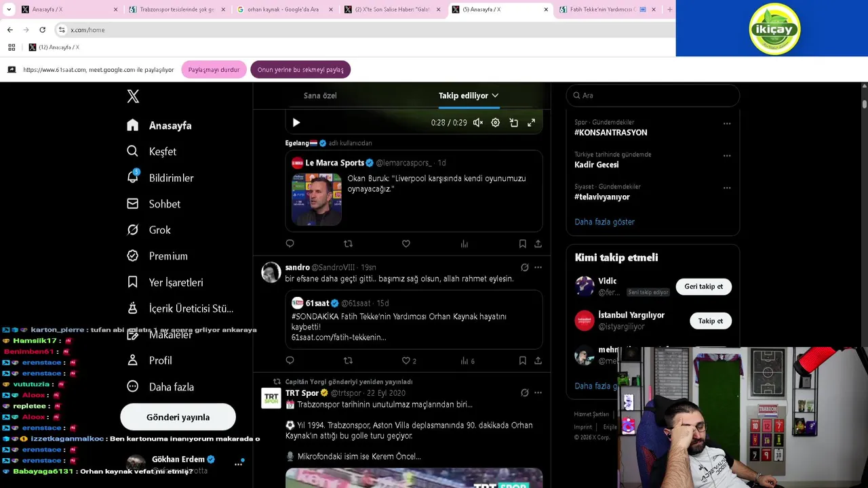868x488 pixels.
Task: Open the X logo home icon
Action: click(133, 96)
